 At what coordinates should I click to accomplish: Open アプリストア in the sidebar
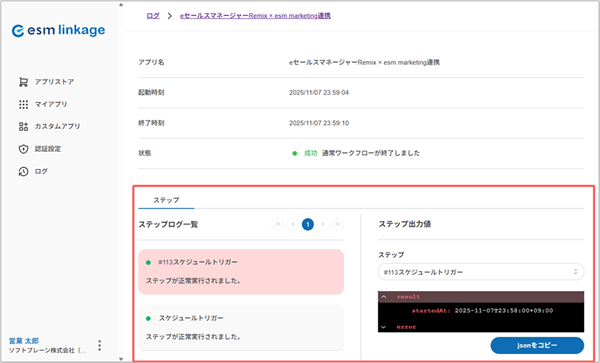pyautogui.click(x=54, y=82)
